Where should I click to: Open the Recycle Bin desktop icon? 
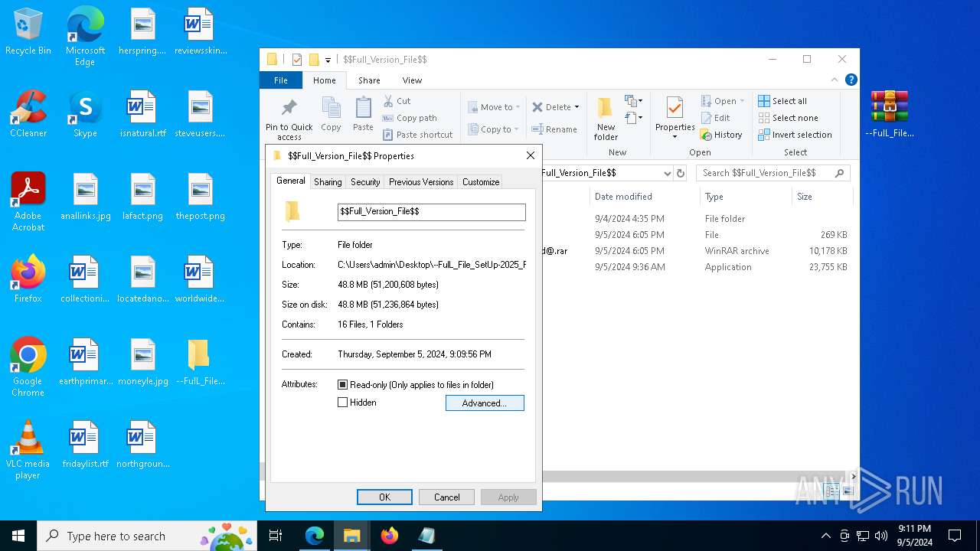pyautogui.click(x=28, y=32)
